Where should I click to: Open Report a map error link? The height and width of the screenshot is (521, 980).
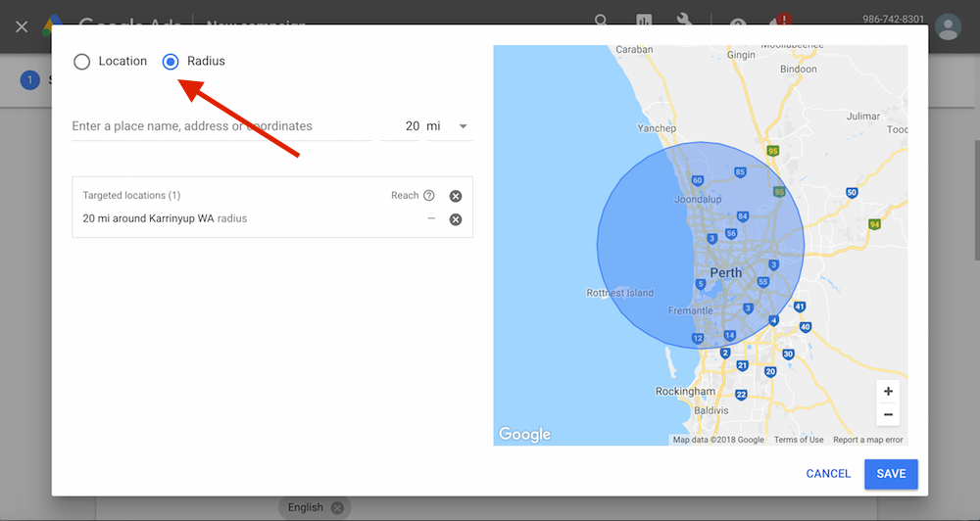coord(867,440)
